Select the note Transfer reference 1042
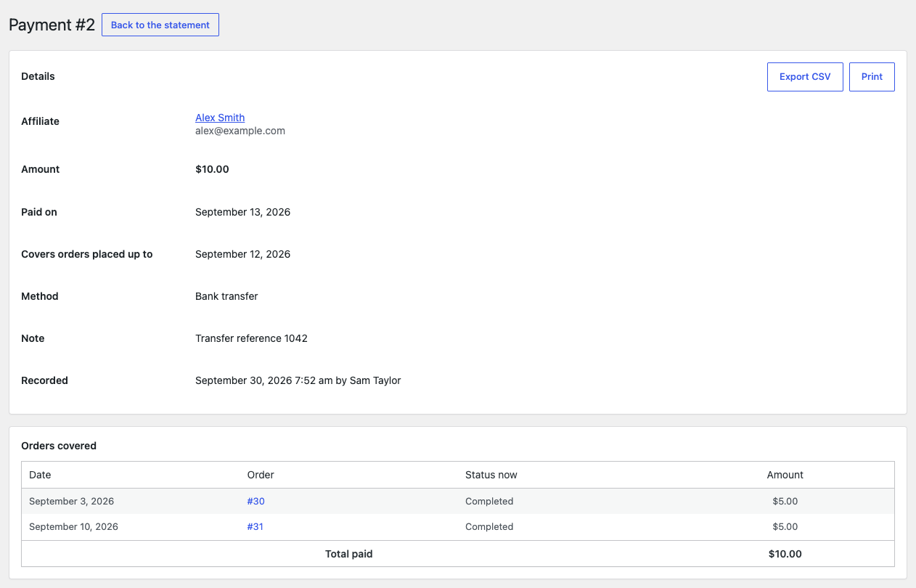Viewport: 916px width, 588px height. coord(251,338)
